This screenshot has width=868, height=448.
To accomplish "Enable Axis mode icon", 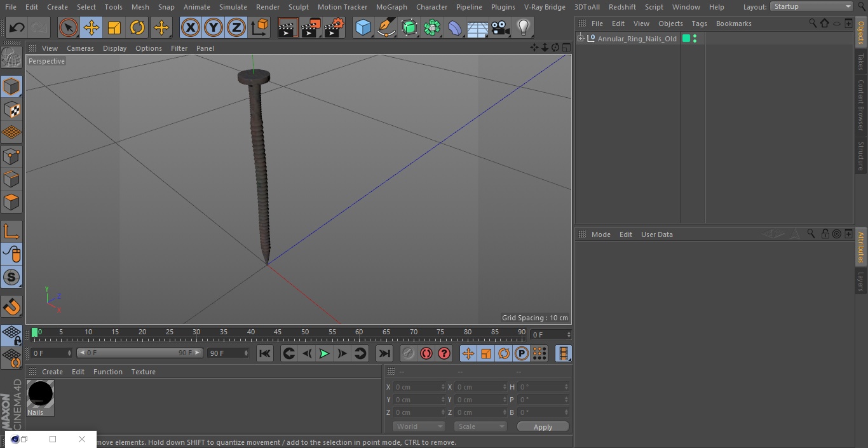I will click(11, 231).
